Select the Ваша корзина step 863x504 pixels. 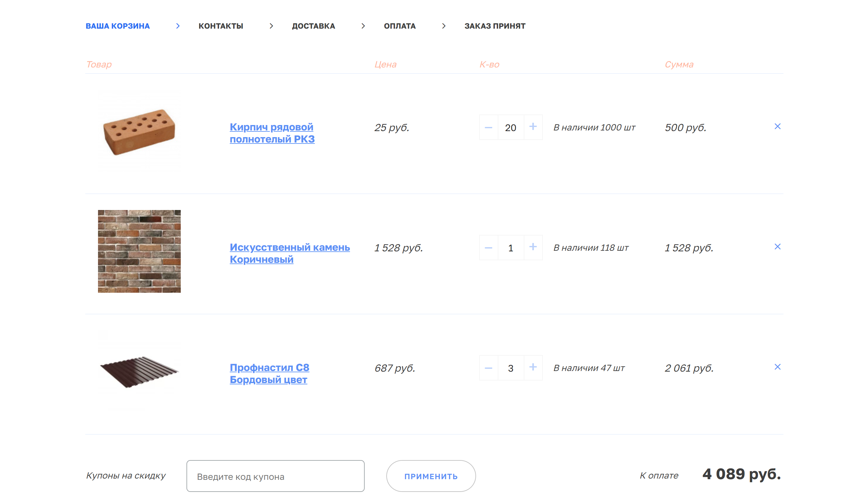(x=117, y=26)
